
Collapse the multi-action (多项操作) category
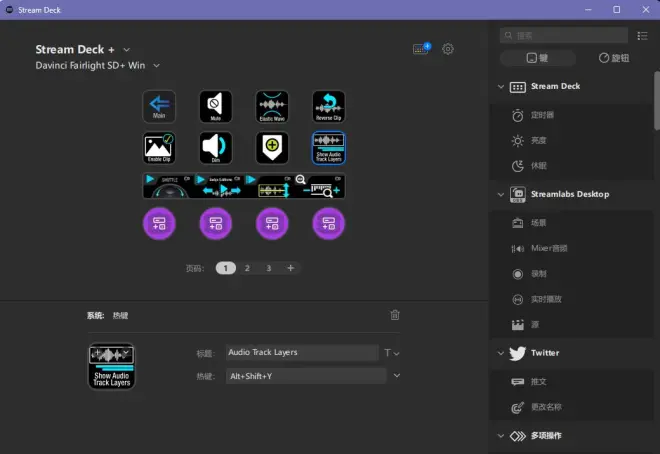pyautogui.click(x=500, y=436)
